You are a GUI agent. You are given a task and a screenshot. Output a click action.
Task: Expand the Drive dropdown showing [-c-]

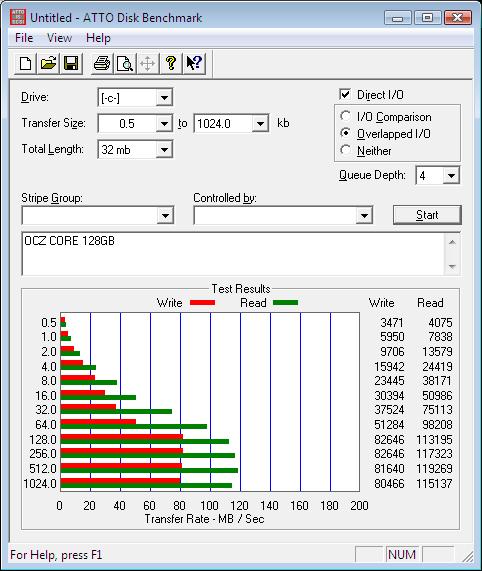tap(164, 98)
